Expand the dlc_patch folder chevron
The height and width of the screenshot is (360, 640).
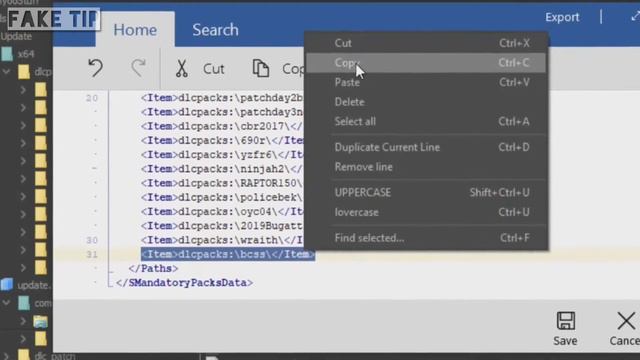tap(6, 356)
